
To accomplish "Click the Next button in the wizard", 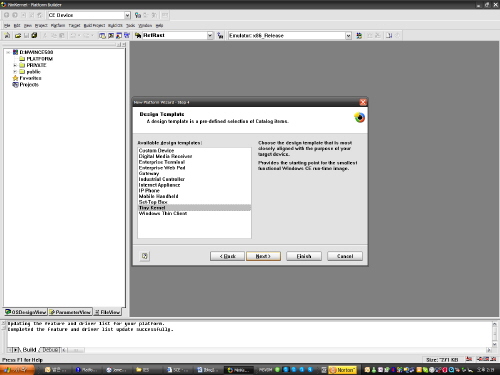I will pos(263,256).
